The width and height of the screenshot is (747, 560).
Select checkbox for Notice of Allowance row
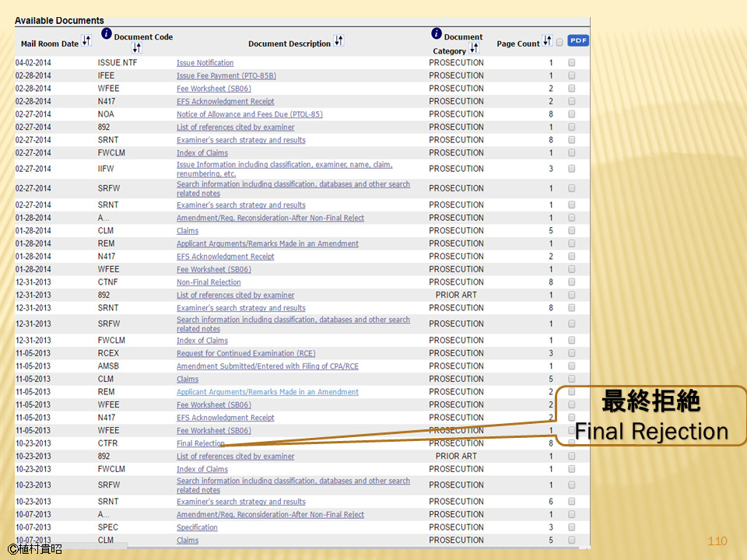click(572, 114)
